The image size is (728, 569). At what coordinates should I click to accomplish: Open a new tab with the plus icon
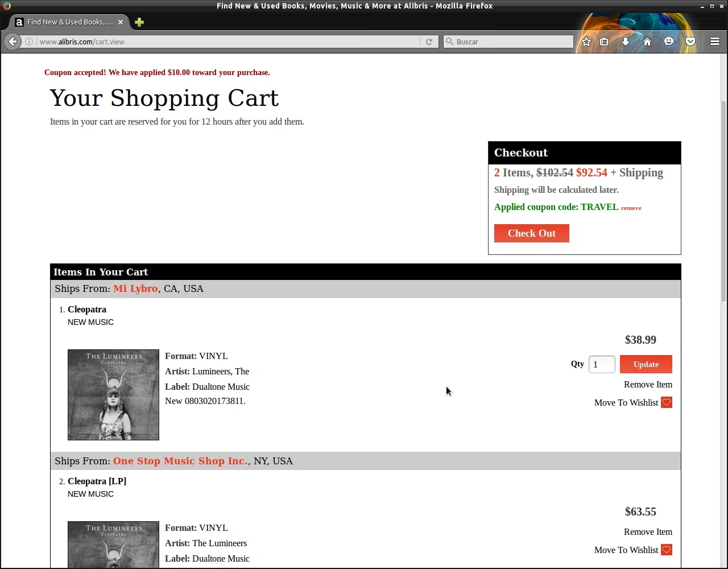point(139,22)
